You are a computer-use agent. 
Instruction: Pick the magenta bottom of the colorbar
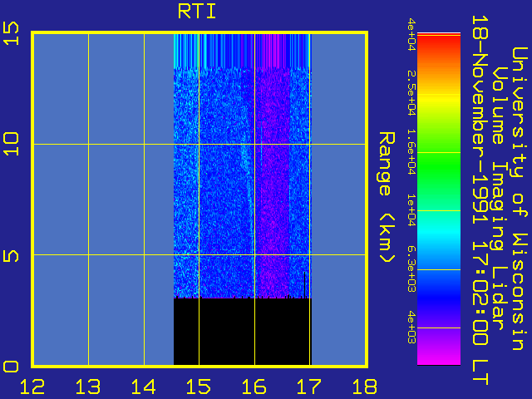tap(439, 355)
